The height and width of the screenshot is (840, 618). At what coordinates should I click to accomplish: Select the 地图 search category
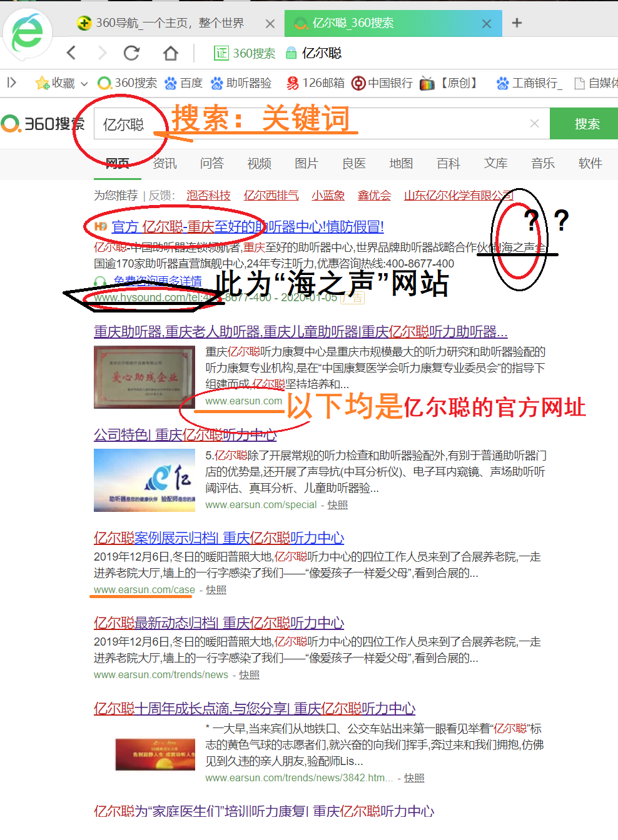coord(401,164)
